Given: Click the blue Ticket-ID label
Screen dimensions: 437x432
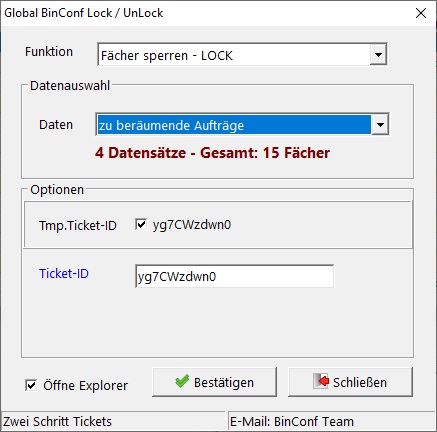Looking at the screenshot, I should (64, 274).
